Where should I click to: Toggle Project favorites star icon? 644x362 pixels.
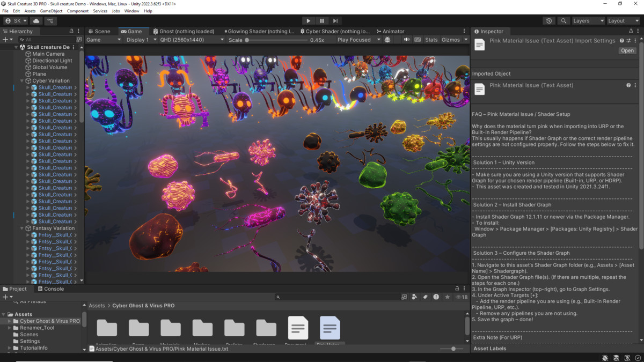tap(447, 297)
